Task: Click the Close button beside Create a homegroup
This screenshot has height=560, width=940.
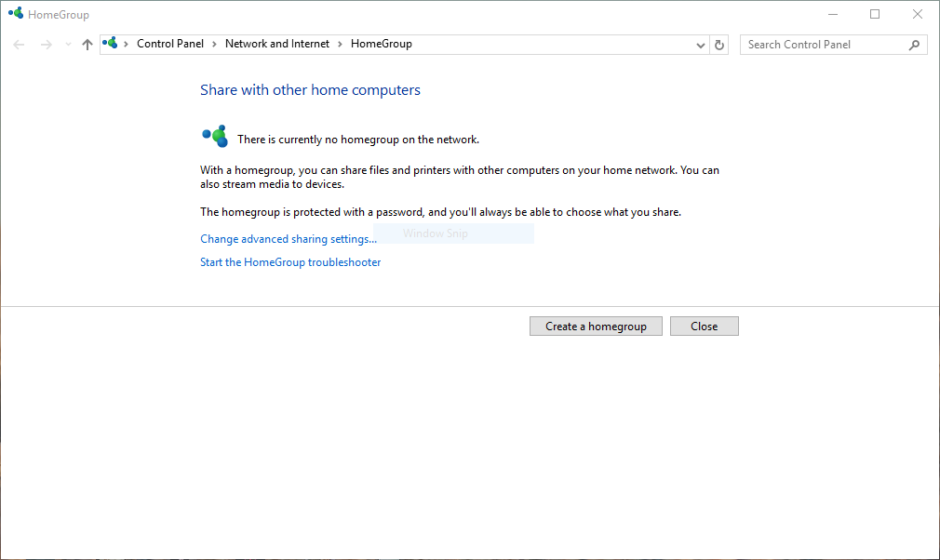Action: [x=705, y=327]
